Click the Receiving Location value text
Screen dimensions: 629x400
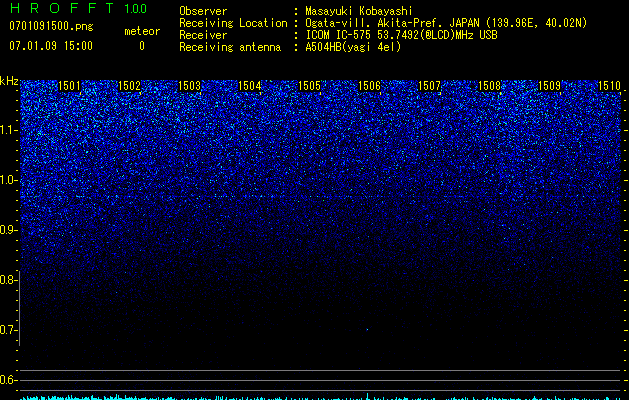point(446,23)
